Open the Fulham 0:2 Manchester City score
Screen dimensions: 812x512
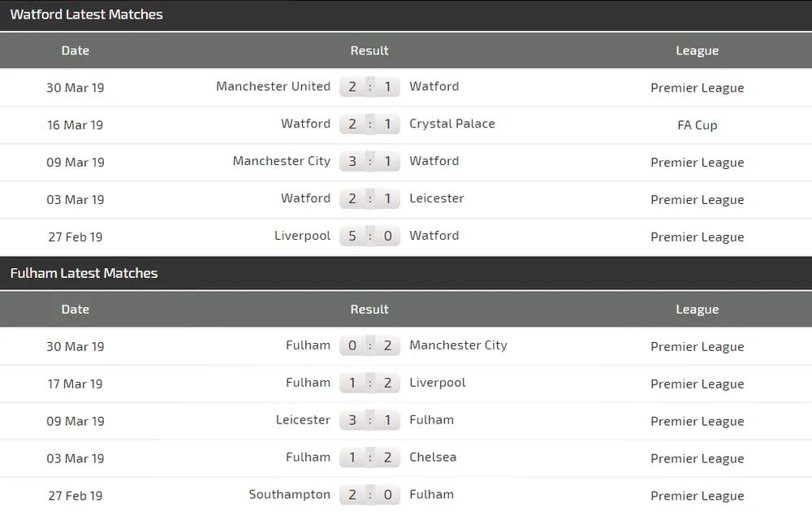pyautogui.click(x=369, y=346)
